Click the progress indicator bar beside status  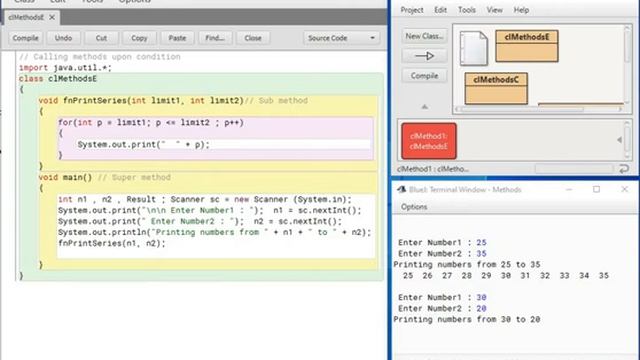tap(574, 169)
